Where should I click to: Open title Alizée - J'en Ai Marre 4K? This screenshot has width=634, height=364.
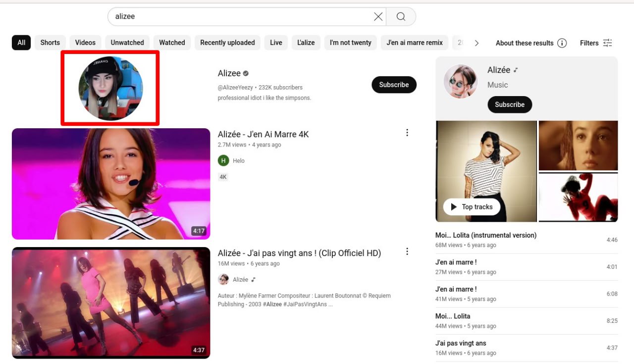[x=263, y=134]
